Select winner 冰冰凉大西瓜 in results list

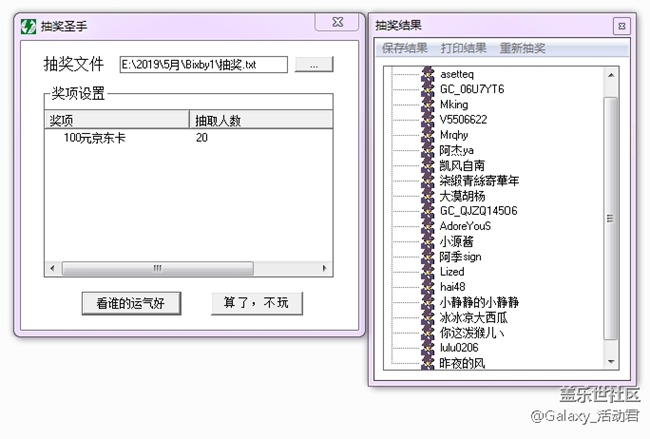point(474,317)
